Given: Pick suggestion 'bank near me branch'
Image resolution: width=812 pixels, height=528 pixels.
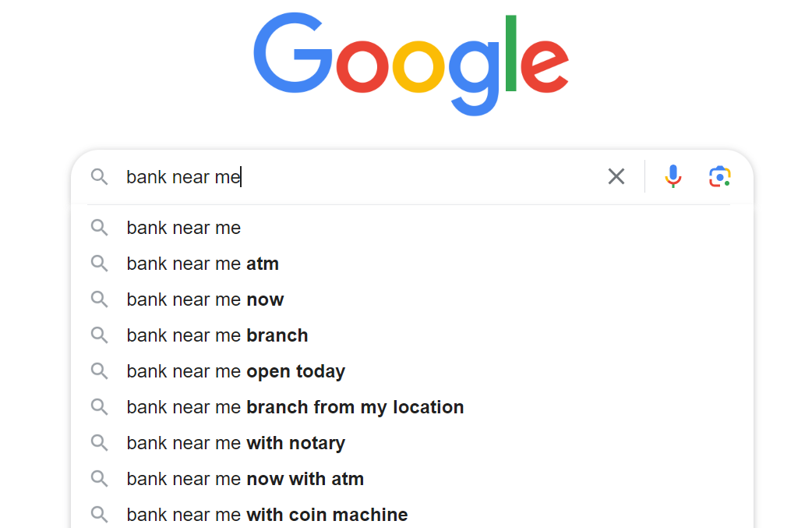Looking at the screenshot, I should pos(217,335).
